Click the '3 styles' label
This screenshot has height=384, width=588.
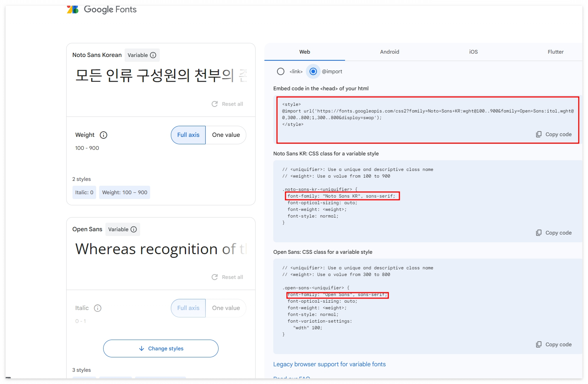(x=82, y=370)
